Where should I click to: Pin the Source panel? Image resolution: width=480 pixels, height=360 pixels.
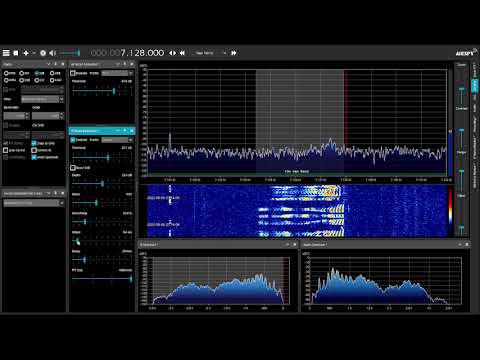coord(55,193)
